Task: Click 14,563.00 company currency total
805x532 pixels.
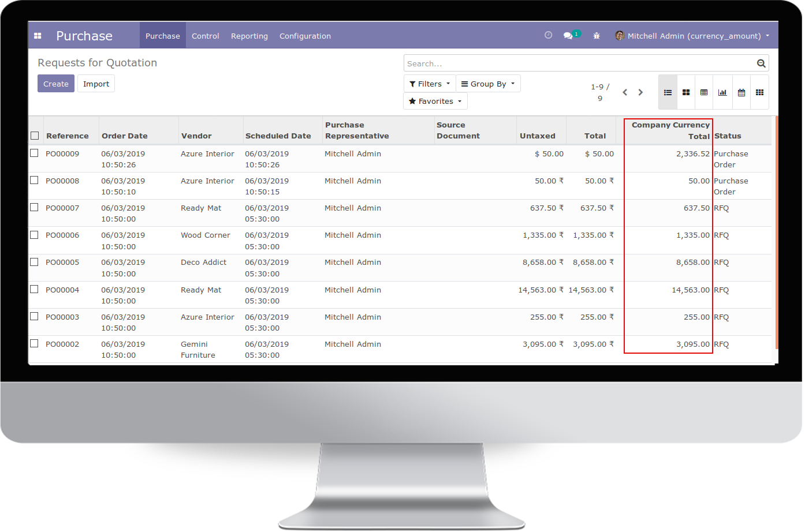Action: [691, 290]
